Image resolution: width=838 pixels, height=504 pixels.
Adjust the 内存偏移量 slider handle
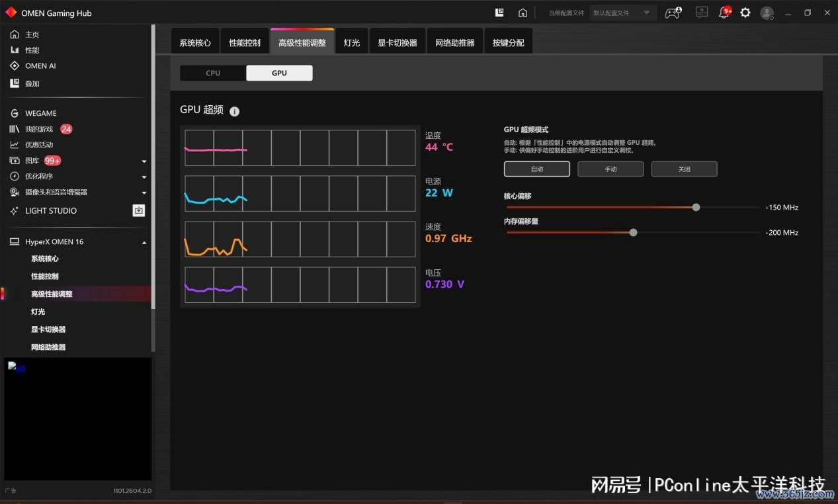tap(633, 232)
